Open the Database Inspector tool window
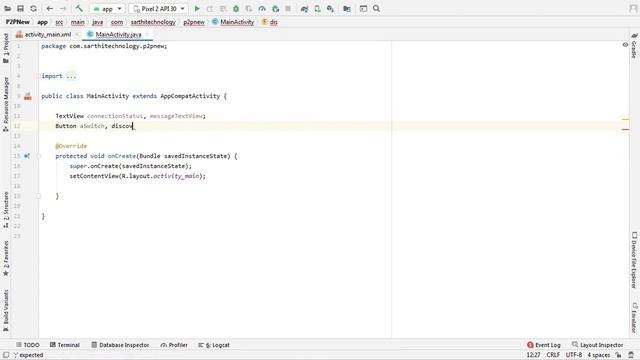 [120, 345]
